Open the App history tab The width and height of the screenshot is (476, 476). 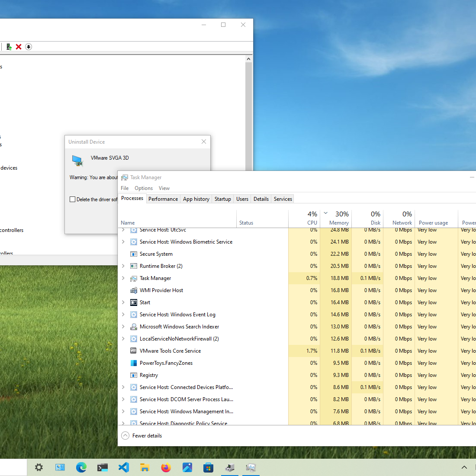coord(196,199)
